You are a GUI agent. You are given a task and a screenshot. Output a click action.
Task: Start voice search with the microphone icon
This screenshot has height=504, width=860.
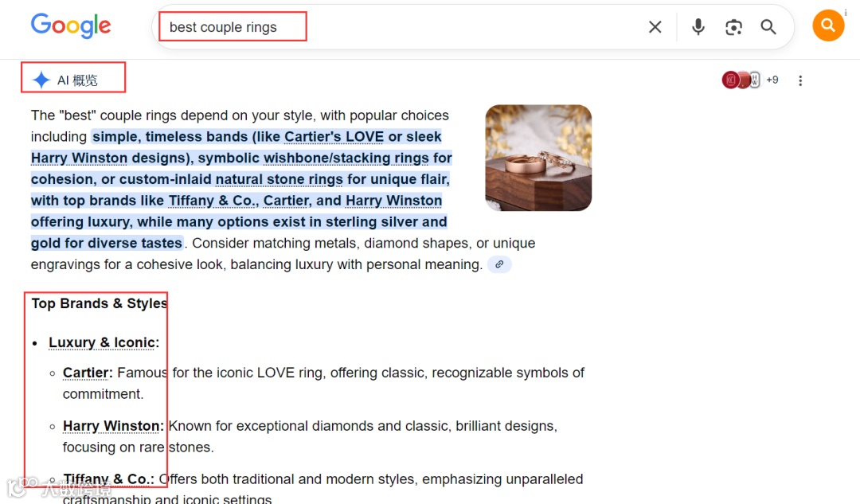(698, 27)
